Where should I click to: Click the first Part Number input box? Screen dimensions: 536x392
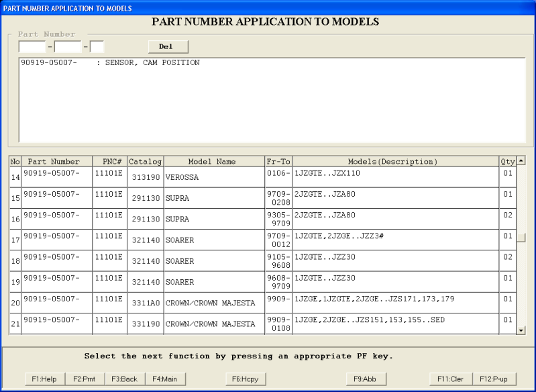pos(32,47)
